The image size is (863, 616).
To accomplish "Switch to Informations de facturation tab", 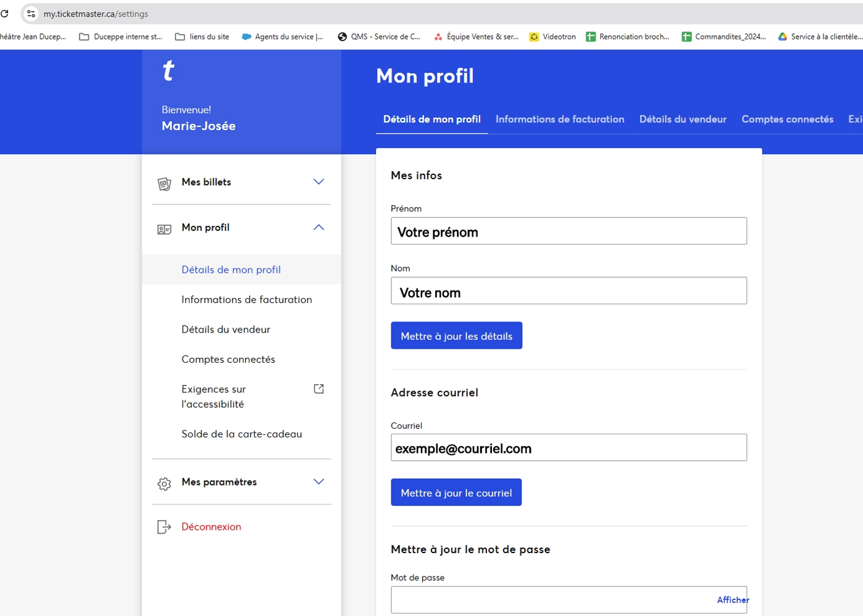I will click(560, 119).
